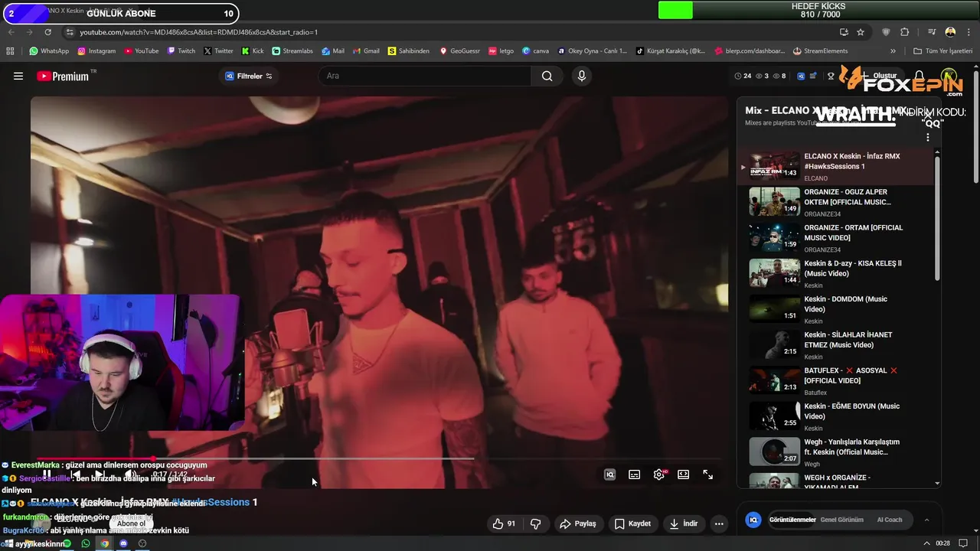Viewport: 980px width, 551px height.
Task: Click the vidIQ icon in player controls
Action: point(610,474)
